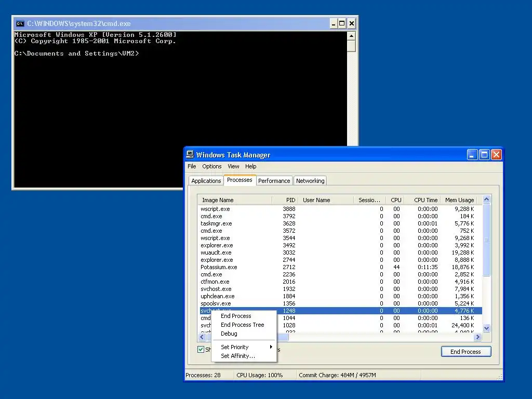The width and height of the screenshot is (532, 399).
Task: Click cmd window scroll up arrow
Action: pos(351,36)
